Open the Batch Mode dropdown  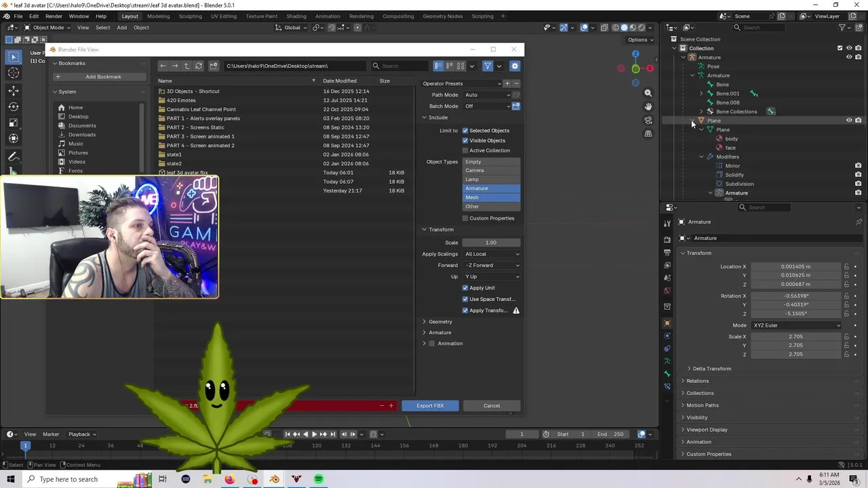[487, 106]
